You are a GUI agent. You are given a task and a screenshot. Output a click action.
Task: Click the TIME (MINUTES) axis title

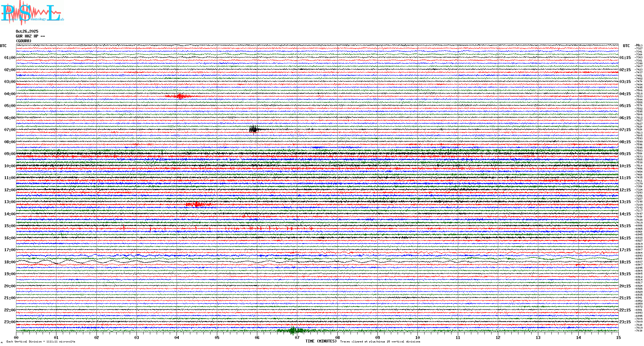tap(321, 341)
